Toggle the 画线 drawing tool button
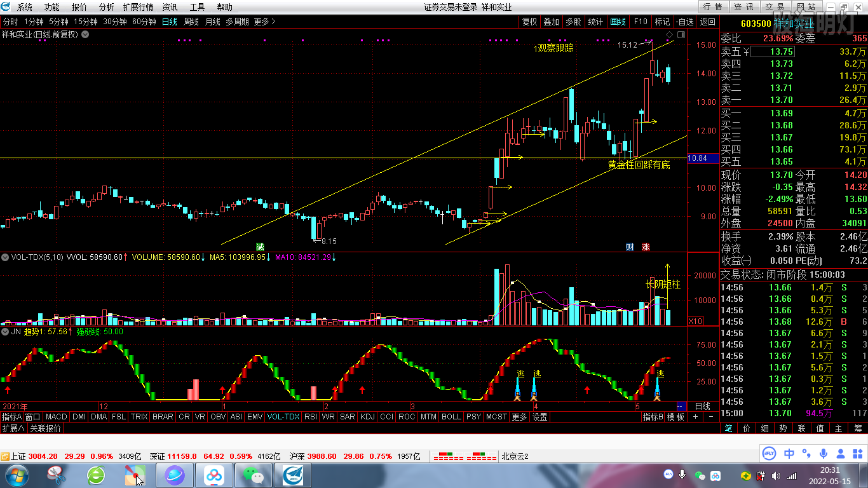This screenshot has width=868, height=488. point(618,22)
